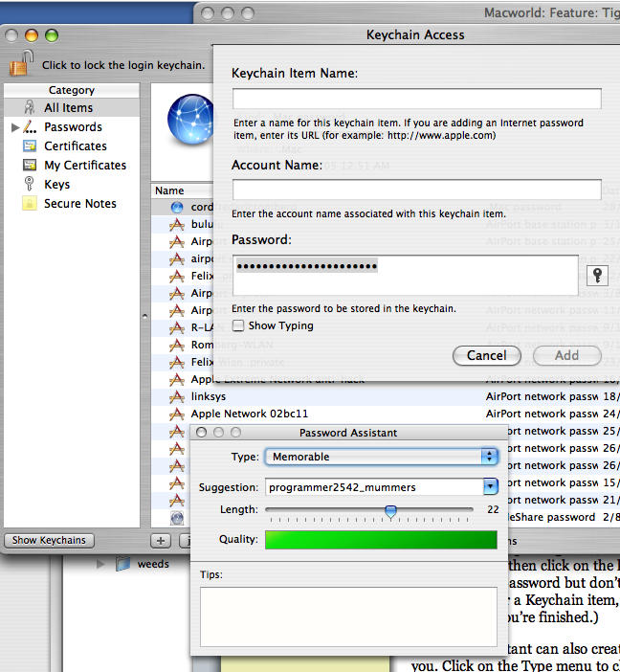This screenshot has height=672, width=620.
Task: Select All Items category
Action: (72, 107)
